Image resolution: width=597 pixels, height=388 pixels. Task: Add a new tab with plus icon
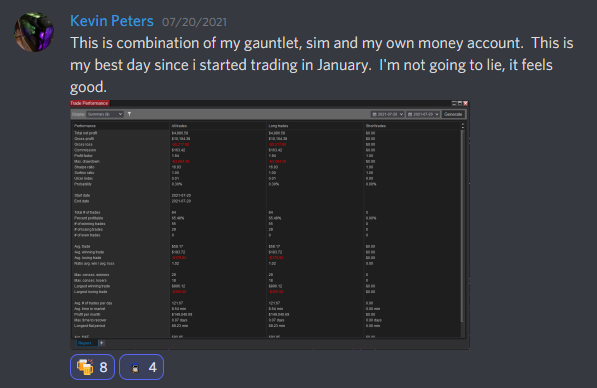[102, 343]
